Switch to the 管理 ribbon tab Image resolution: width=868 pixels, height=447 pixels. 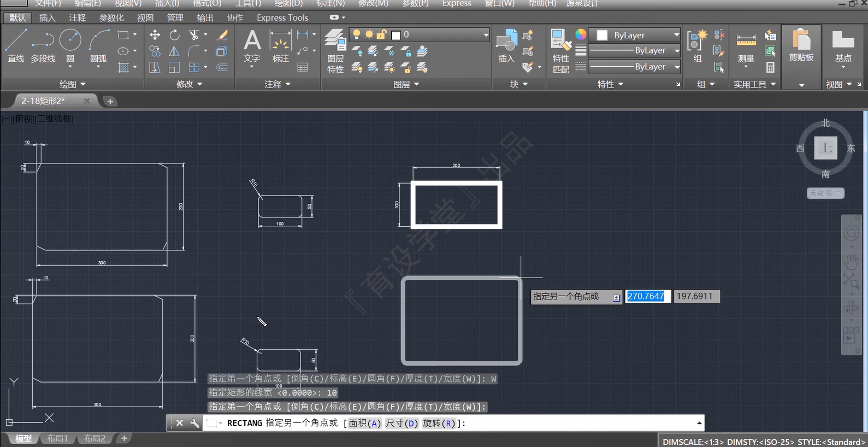[x=175, y=17]
